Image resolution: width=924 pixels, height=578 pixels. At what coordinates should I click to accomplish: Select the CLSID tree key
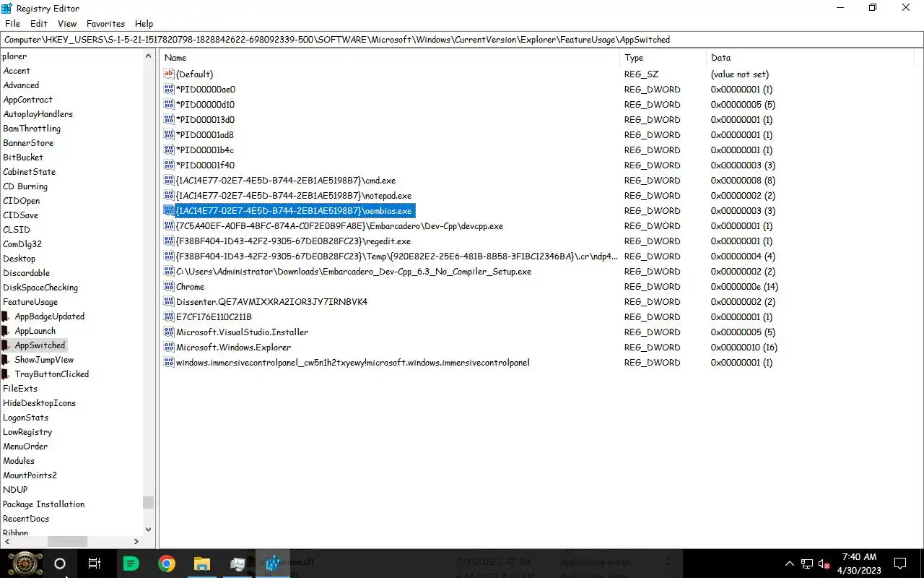click(17, 230)
